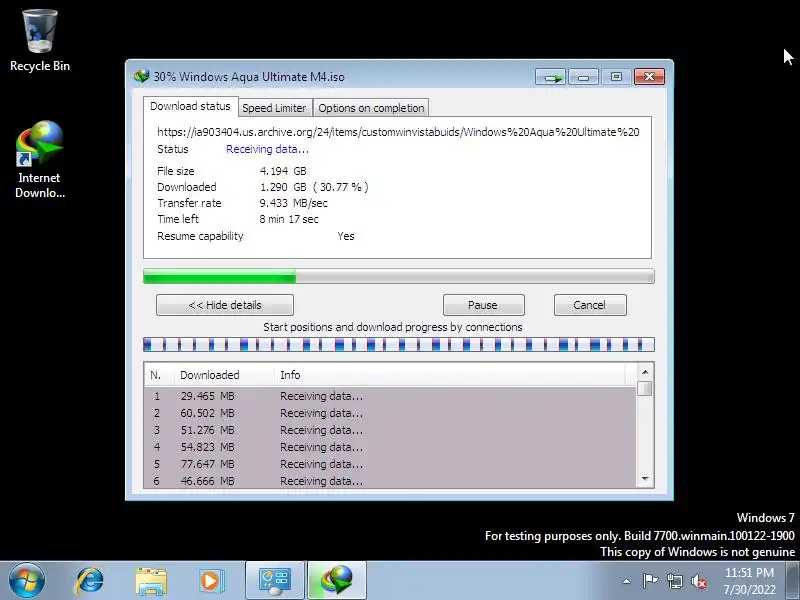
Task: Click the connections list scrollbar thumb
Action: click(x=645, y=389)
